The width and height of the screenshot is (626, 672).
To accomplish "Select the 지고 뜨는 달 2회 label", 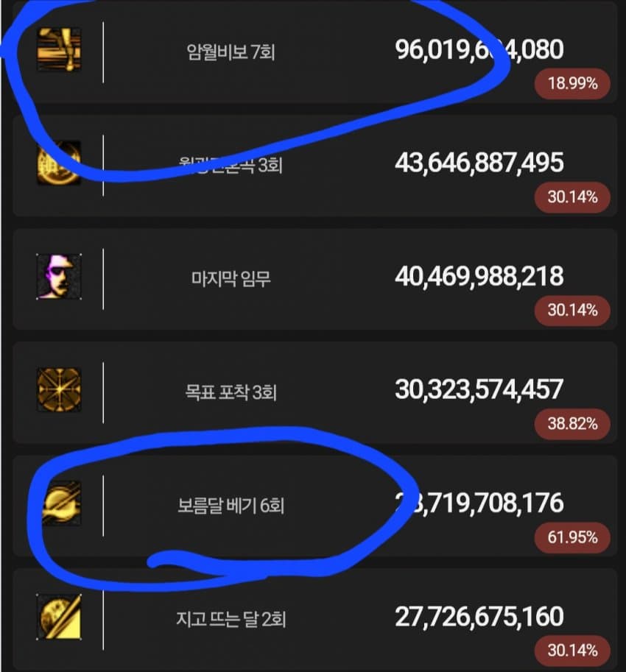I will 231,619.
